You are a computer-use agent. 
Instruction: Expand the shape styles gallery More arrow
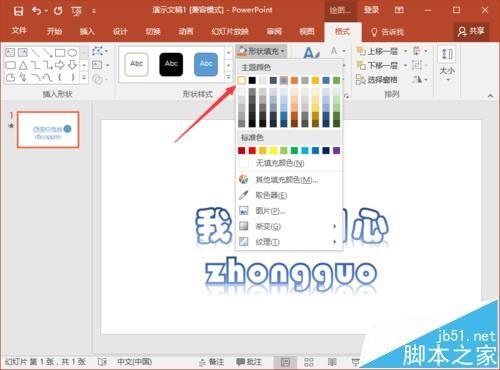[x=228, y=78]
